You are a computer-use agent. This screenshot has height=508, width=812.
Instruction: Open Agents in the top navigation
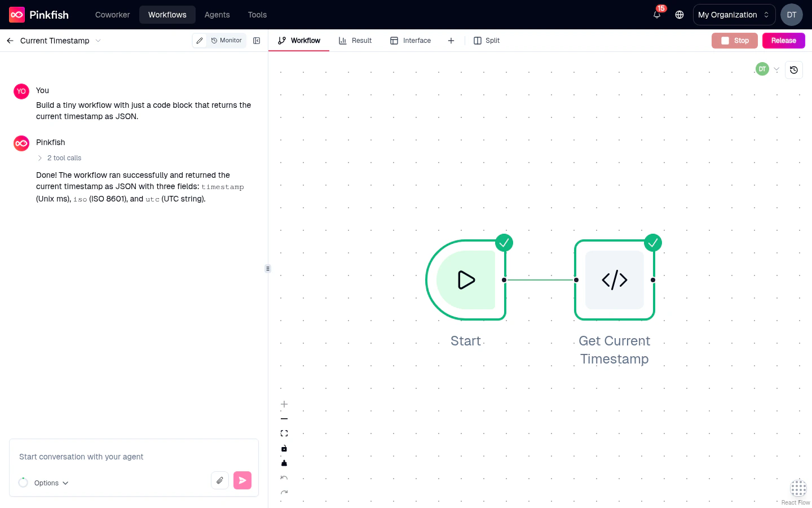(x=217, y=15)
